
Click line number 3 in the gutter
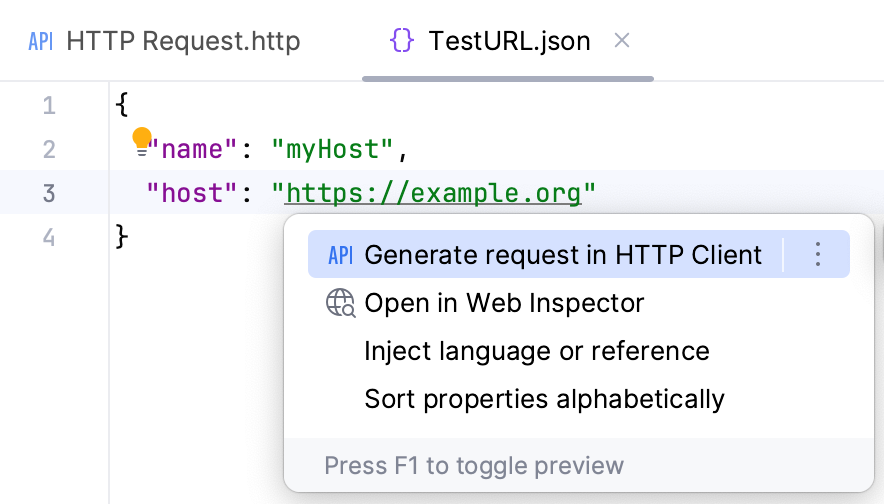click(x=49, y=193)
